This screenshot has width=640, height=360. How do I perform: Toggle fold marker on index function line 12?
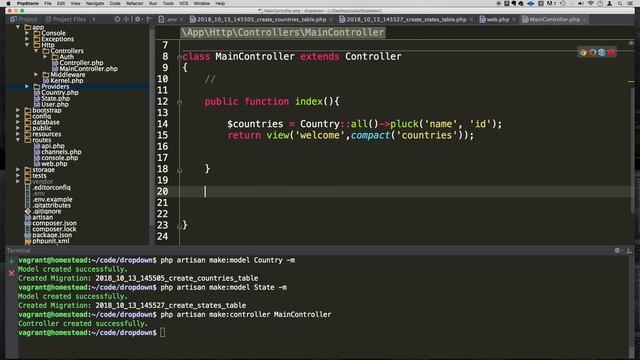click(179, 102)
